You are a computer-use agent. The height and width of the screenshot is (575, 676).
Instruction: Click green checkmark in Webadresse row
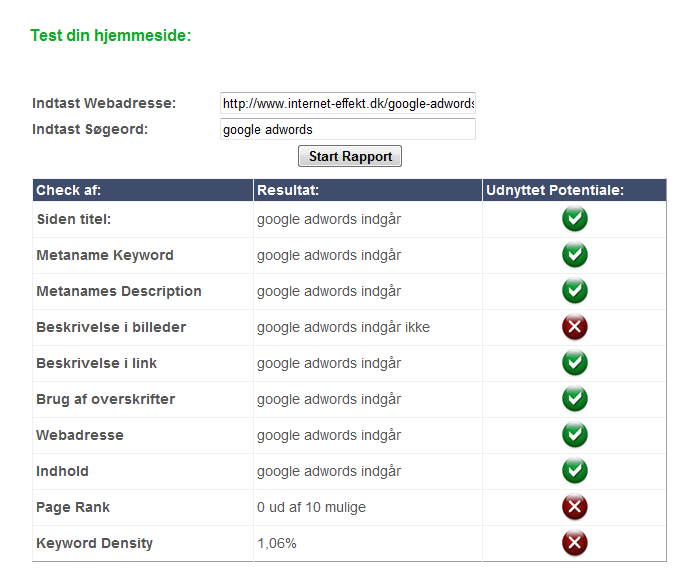click(x=575, y=434)
